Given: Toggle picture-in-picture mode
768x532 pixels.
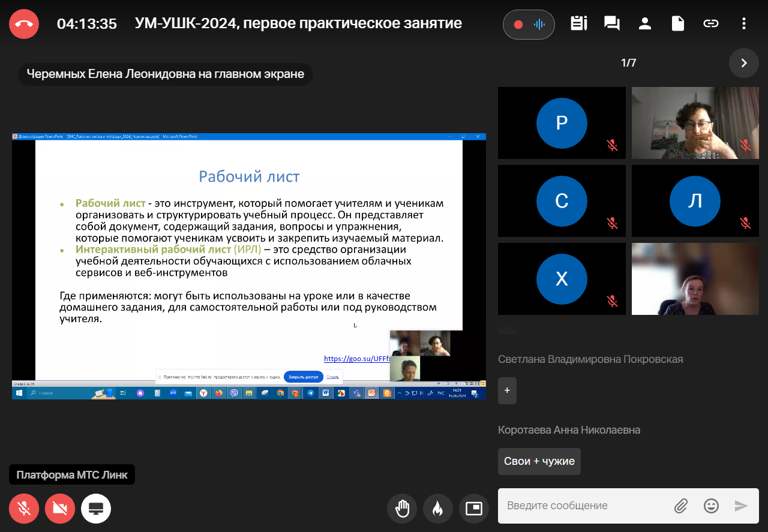Looking at the screenshot, I should pos(474,509).
